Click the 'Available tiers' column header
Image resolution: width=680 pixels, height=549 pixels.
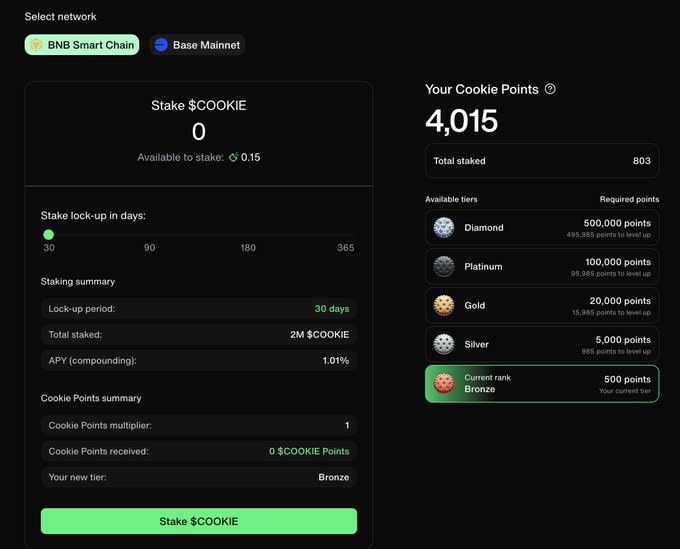pos(451,199)
